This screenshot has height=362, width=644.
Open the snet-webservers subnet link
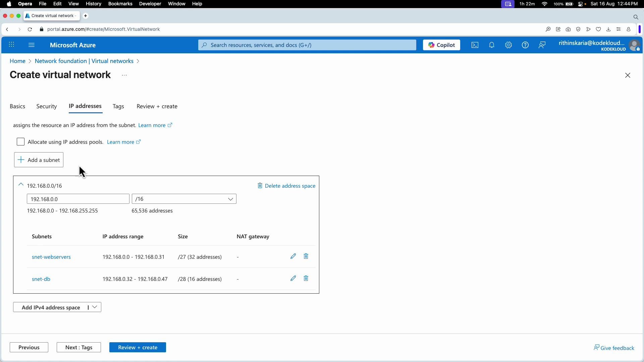51,257
